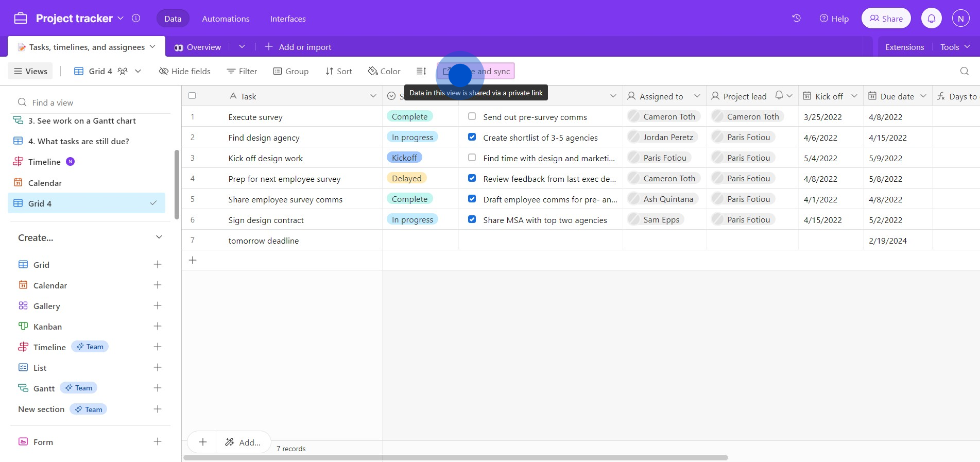
Task: Click the row height icon
Action: [x=421, y=71]
